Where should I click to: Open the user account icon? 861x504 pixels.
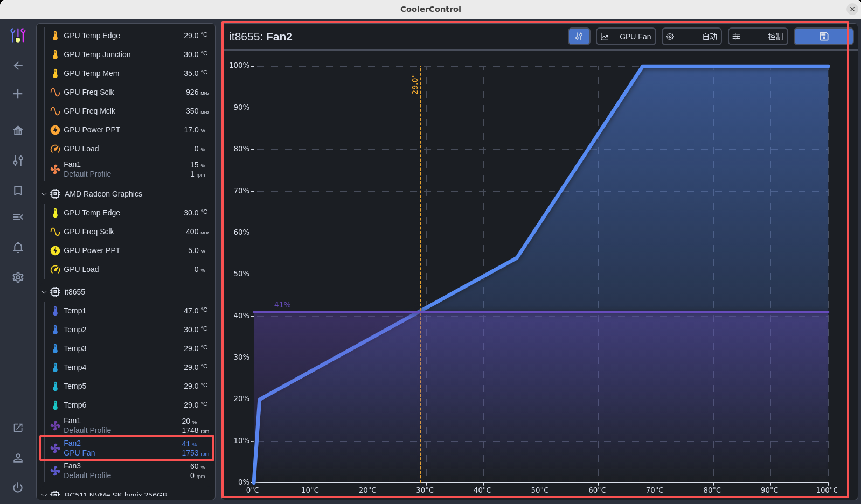pos(18,458)
